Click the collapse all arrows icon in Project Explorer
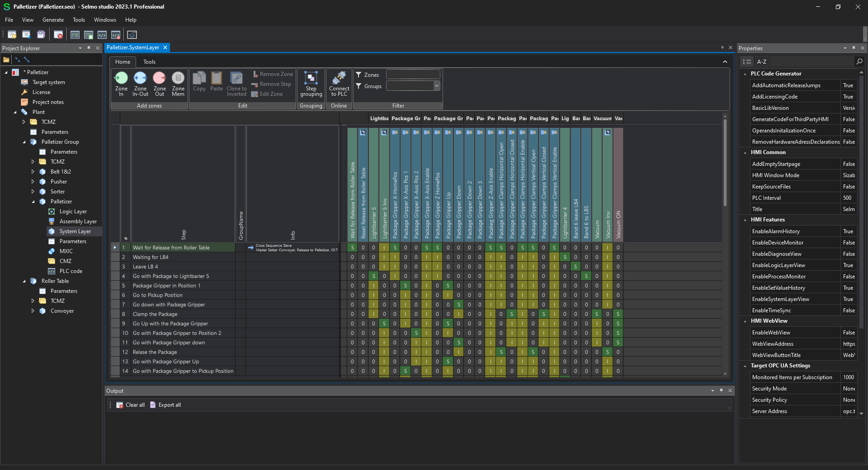This screenshot has width=868, height=470. (18, 60)
